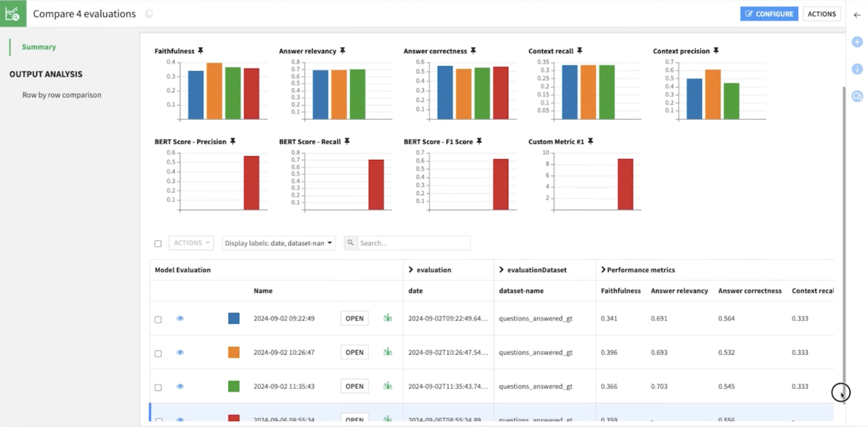Viewport: 868px width, 427px height.
Task: Open the comments icon in the right sidebar
Action: [x=857, y=96]
